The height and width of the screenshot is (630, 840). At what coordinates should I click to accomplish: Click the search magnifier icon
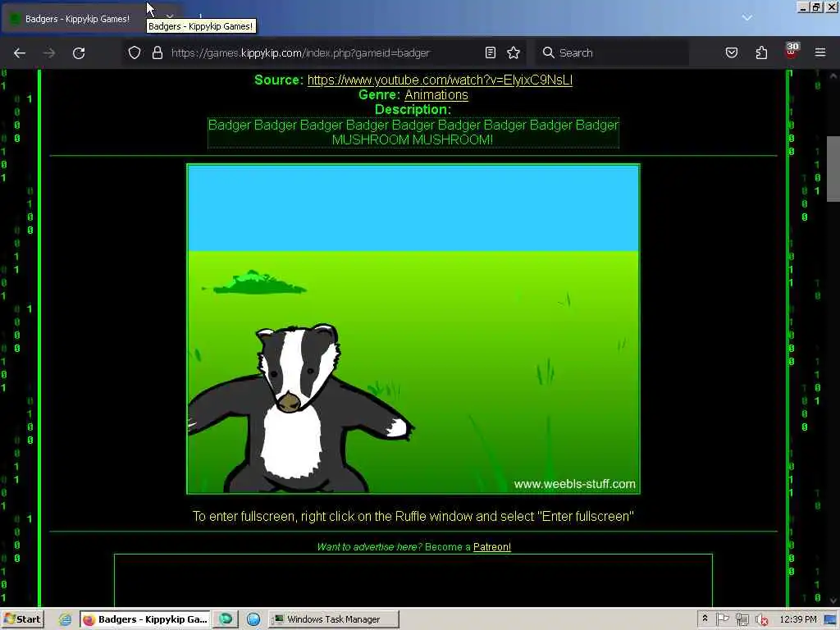click(x=548, y=52)
